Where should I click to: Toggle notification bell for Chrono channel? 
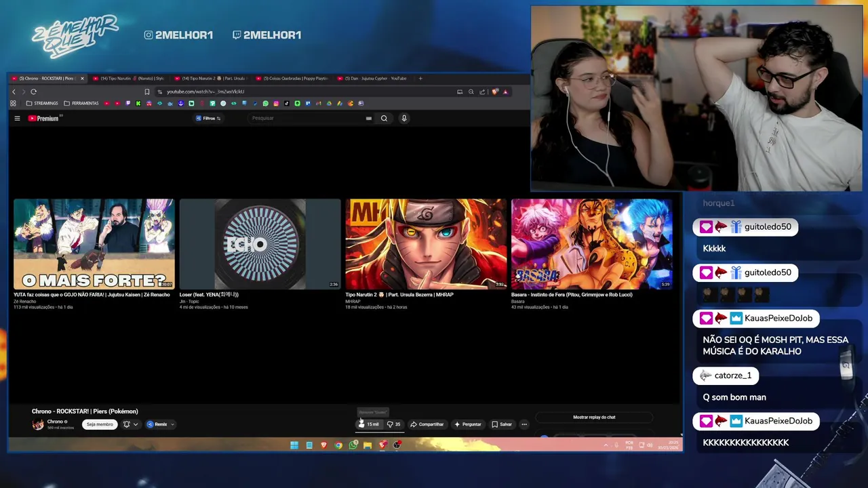point(126,424)
